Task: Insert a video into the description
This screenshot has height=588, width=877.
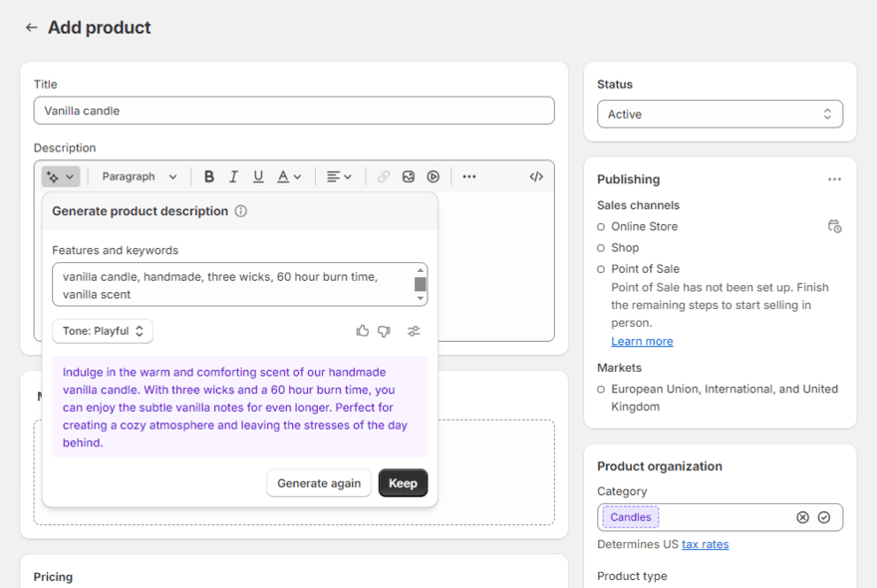Action: coord(433,176)
